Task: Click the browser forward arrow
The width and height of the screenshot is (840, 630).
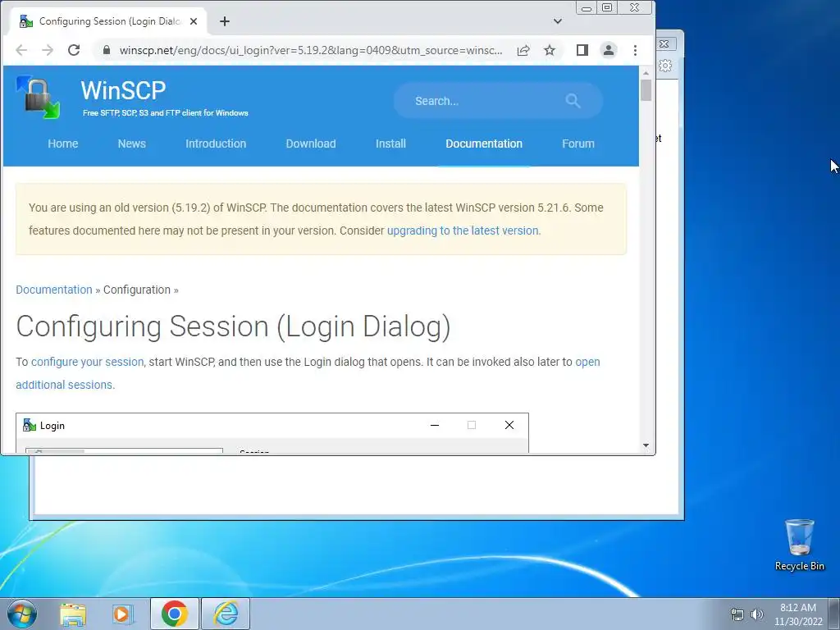Action: pos(48,50)
